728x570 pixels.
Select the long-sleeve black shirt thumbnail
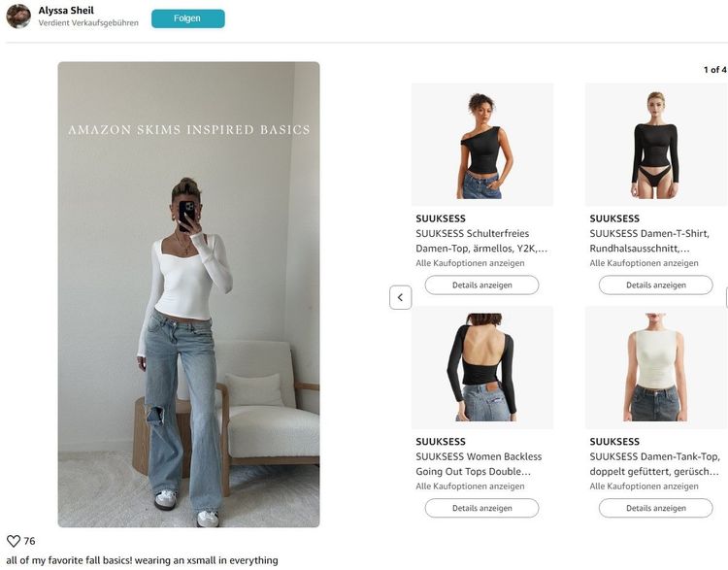click(x=655, y=145)
